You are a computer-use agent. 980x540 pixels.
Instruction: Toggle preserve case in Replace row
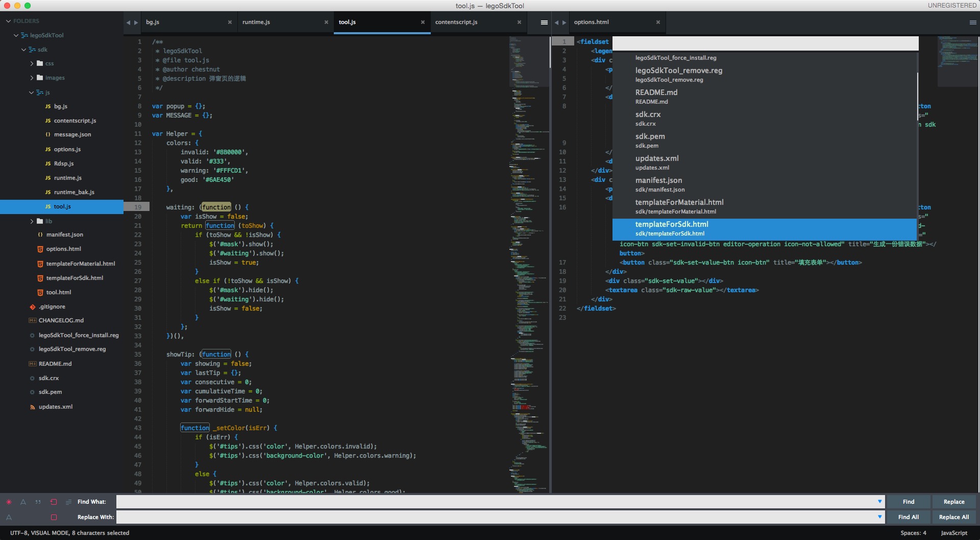pos(9,517)
